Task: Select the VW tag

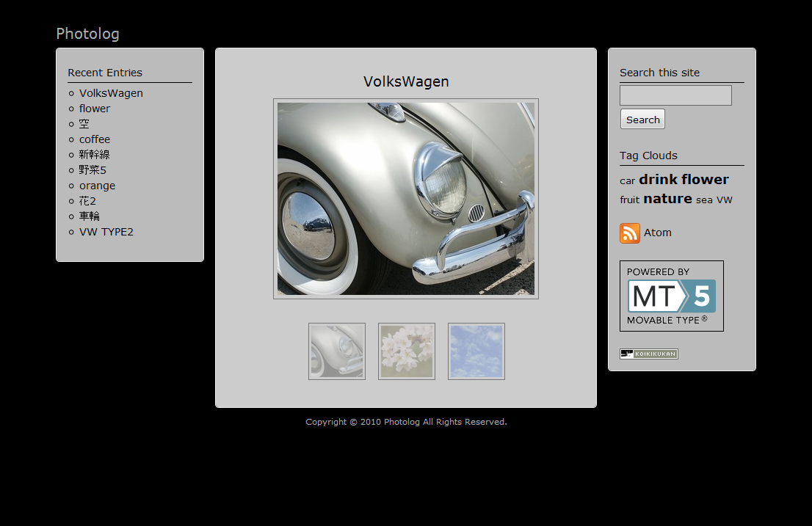Action: pyautogui.click(x=725, y=200)
